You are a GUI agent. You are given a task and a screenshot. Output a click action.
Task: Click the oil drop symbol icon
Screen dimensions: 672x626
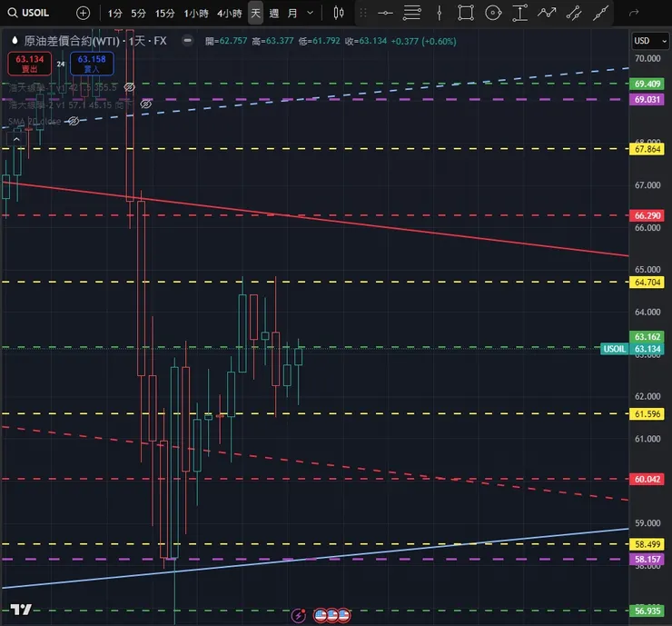[15, 41]
